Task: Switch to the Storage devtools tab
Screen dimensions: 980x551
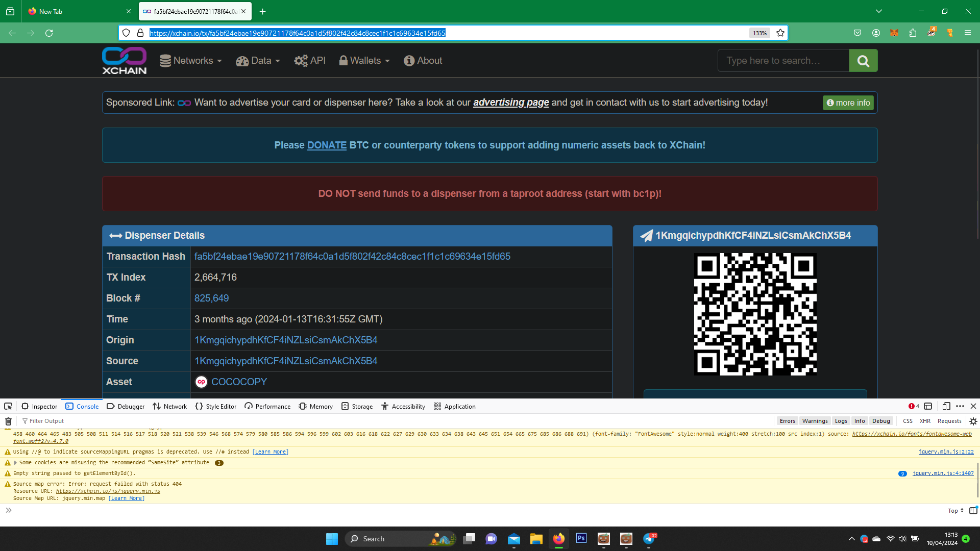Action: 357,407
